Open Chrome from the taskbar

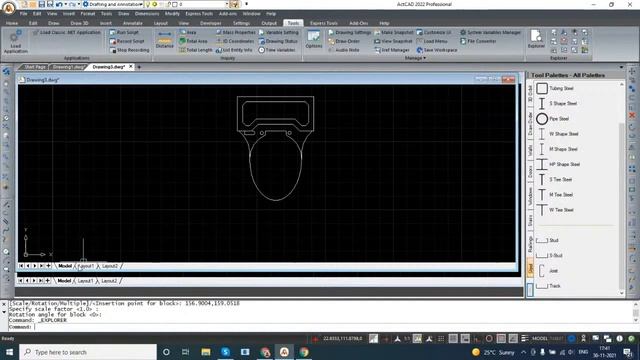click(x=304, y=352)
